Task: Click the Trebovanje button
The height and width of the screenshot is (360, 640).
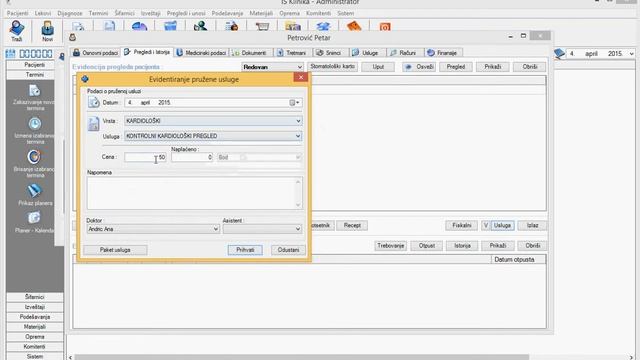Action: (x=391, y=246)
